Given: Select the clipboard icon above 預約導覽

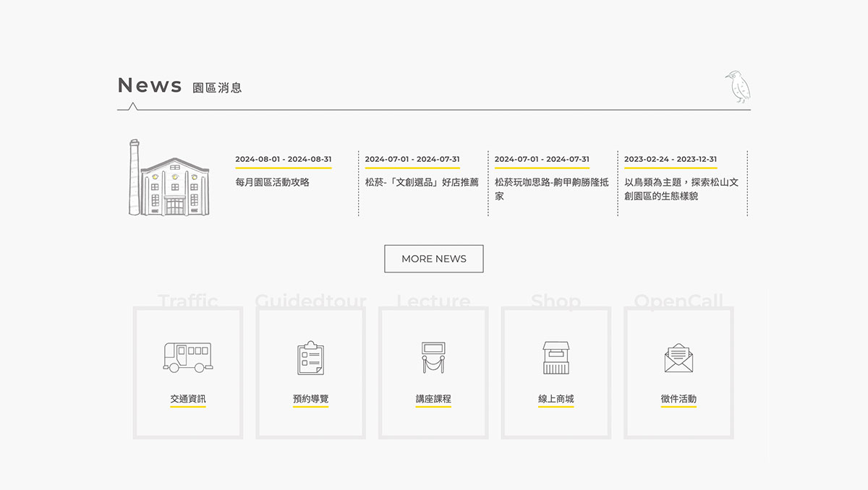Looking at the screenshot, I should (310, 356).
